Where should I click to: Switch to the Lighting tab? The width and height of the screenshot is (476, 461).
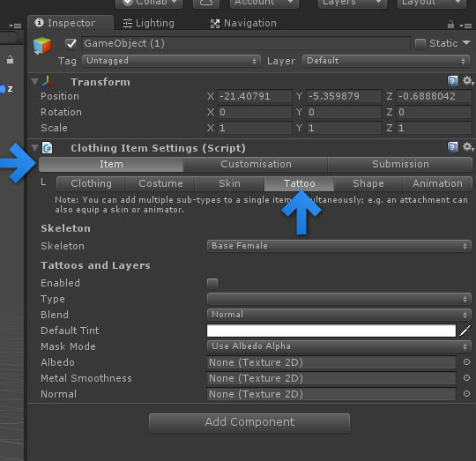pos(149,23)
